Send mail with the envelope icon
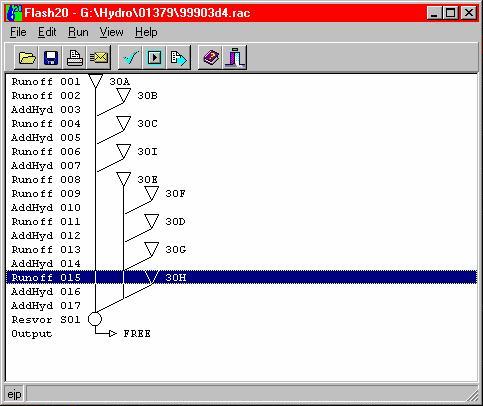 [x=99, y=58]
